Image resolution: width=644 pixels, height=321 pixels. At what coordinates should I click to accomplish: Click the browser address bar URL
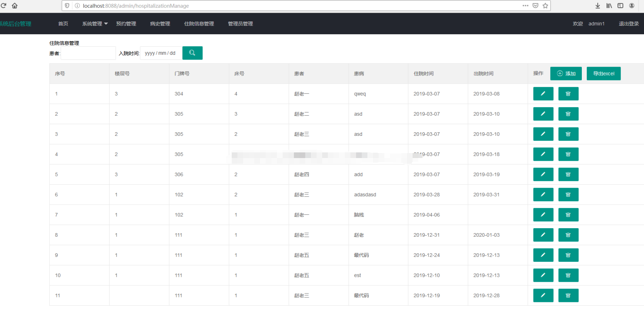pyautogui.click(x=136, y=6)
